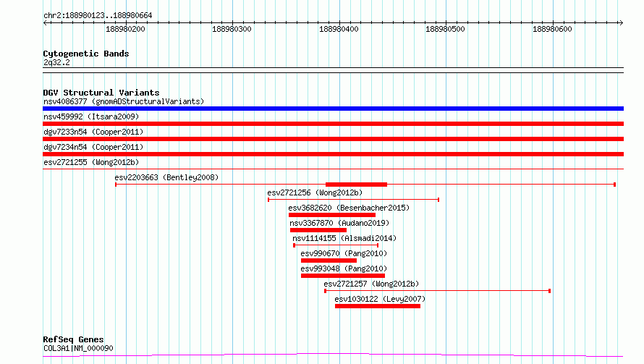644x364 pixels.
Task: Open the Cytogenetic Bands track title
Action: point(86,54)
